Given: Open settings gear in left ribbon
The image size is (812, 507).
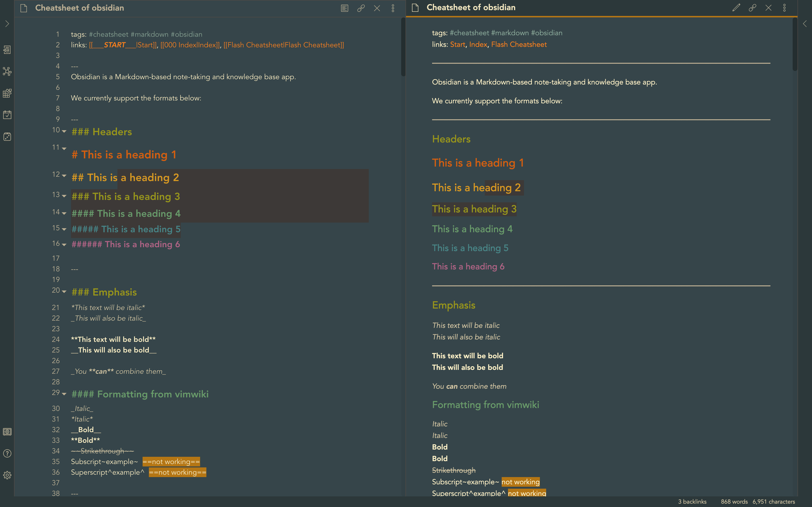Looking at the screenshot, I should pos(7,475).
